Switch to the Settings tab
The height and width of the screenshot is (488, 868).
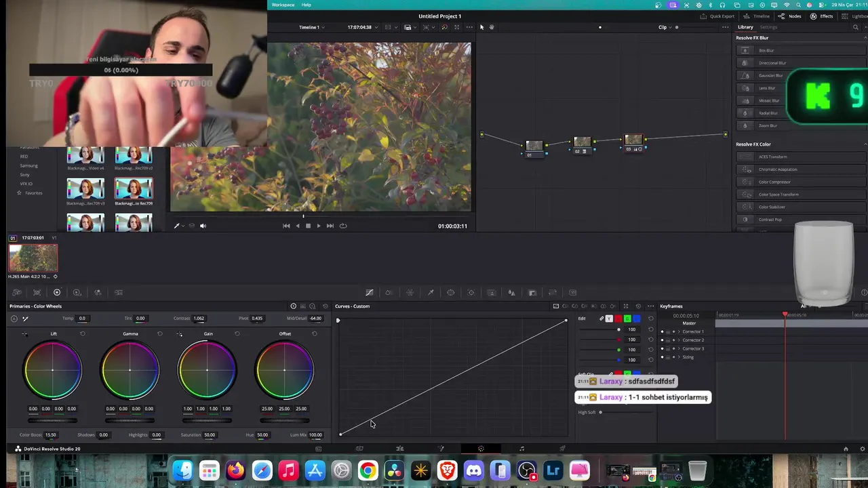[768, 27]
